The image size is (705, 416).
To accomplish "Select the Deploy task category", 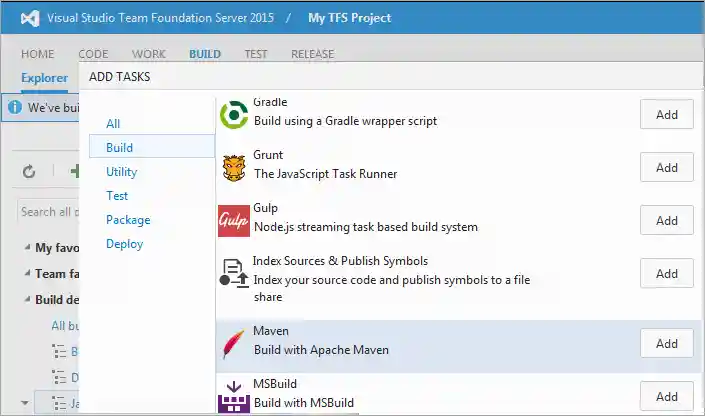I will [x=125, y=244].
